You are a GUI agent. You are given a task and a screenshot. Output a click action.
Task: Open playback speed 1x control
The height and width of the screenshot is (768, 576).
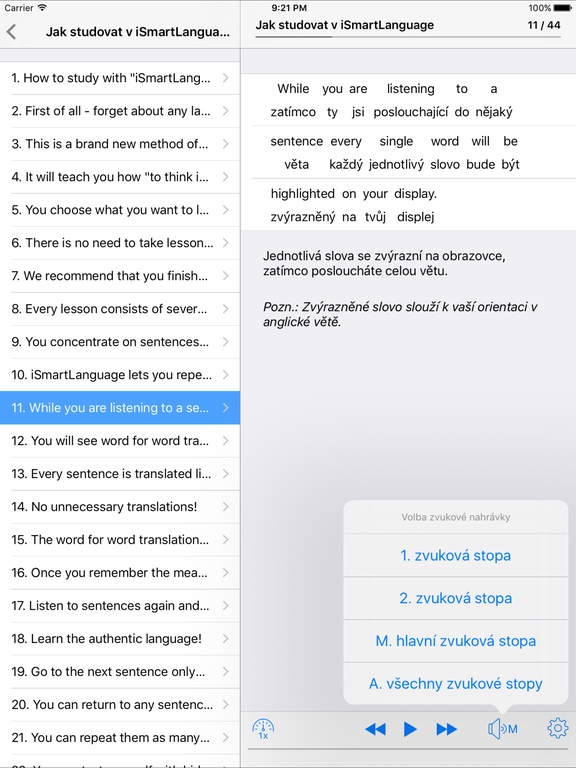point(263,729)
